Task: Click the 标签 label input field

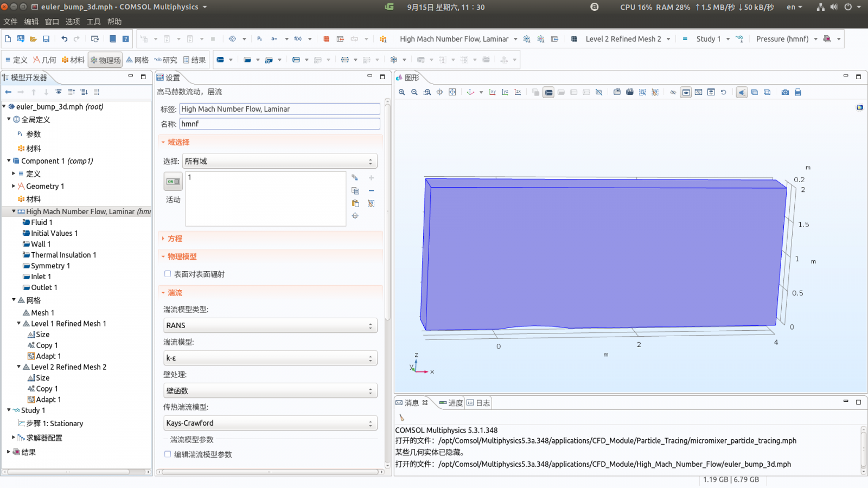Action: coord(279,109)
